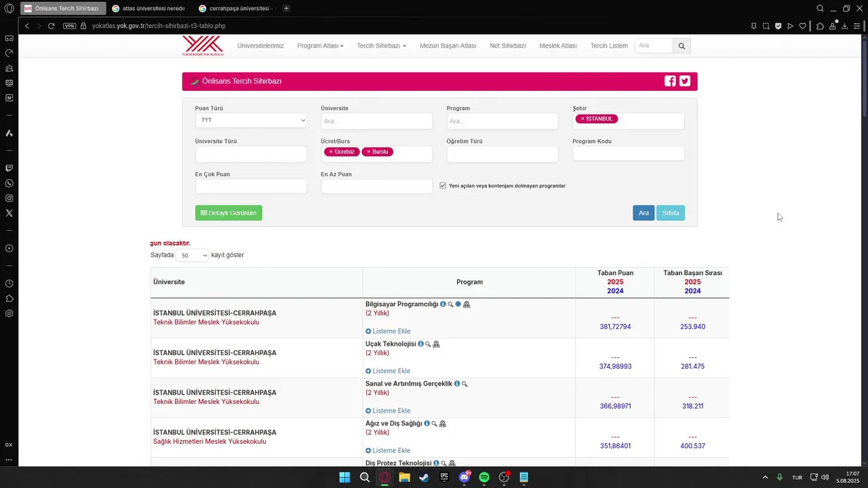Open Üniversitelerimiz in the navigation bar
868x488 pixels.
[x=260, y=45]
